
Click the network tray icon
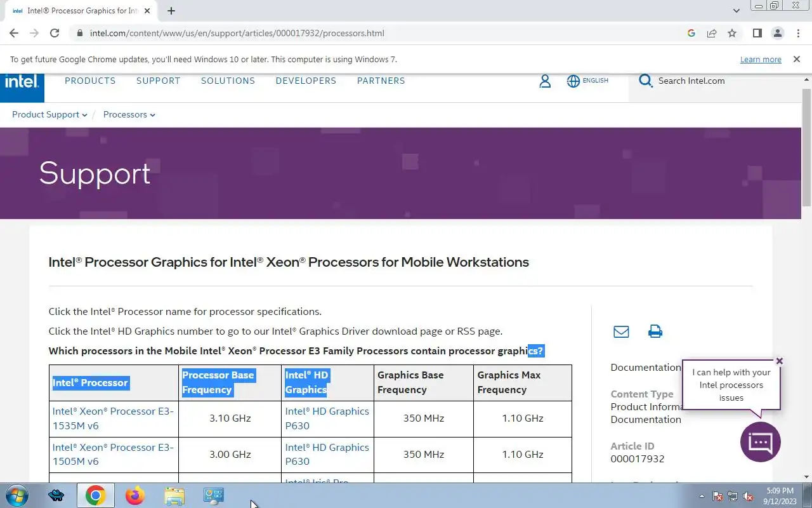(x=733, y=497)
